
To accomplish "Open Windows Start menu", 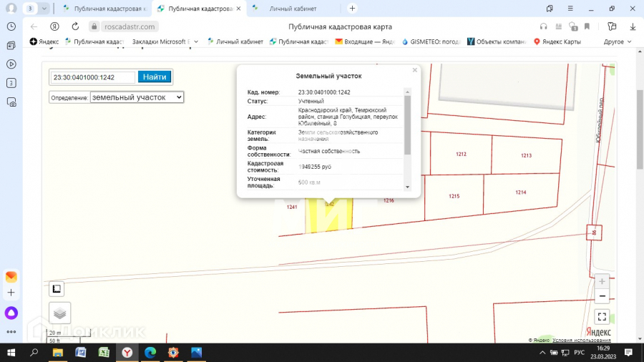I will pyautogui.click(x=11, y=353).
